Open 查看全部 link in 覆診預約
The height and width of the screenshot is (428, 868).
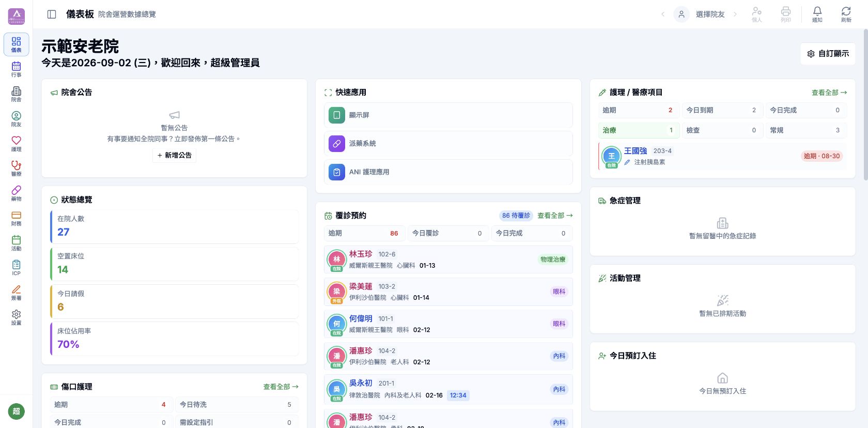coord(555,216)
